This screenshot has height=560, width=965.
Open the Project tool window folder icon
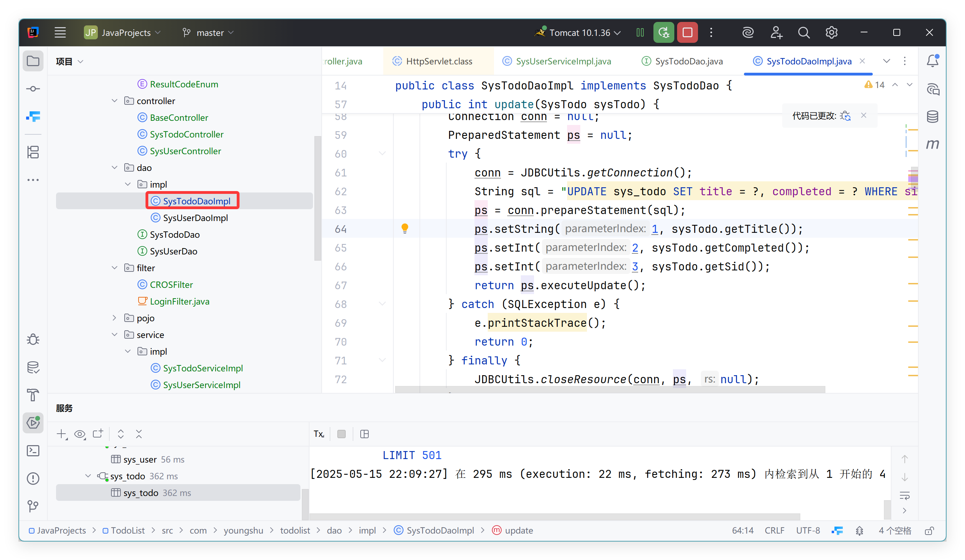pos(33,61)
